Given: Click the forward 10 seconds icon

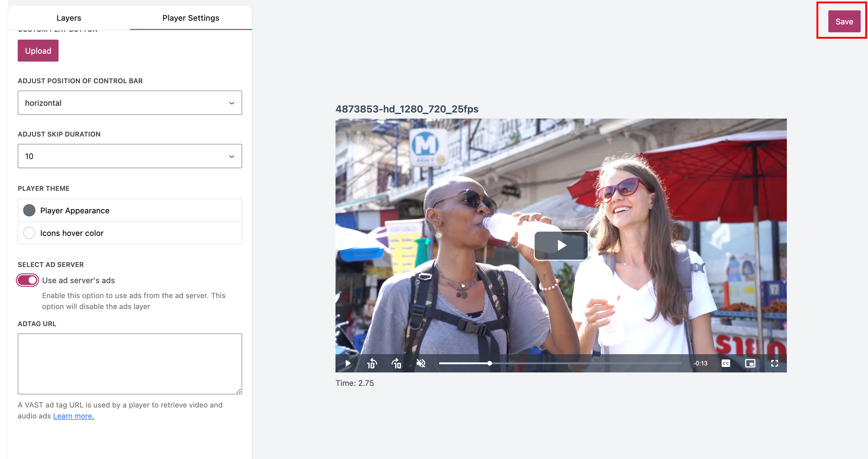Looking at the screenshot, I should pos(396,363).
